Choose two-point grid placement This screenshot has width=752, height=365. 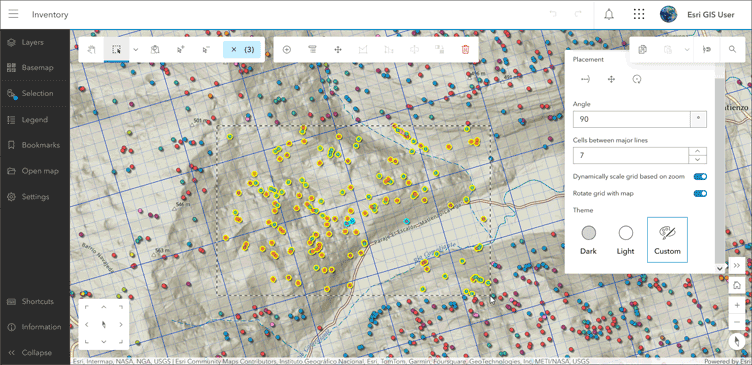click(585, 80)
